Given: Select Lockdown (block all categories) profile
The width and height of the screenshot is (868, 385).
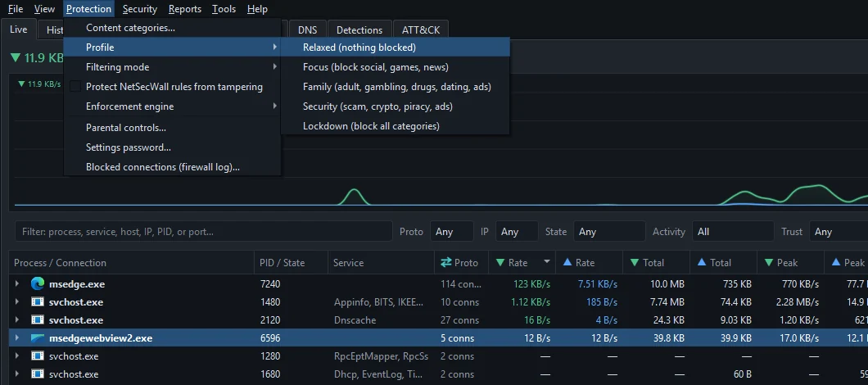Looking at the screenshot, I should point(396,126).
